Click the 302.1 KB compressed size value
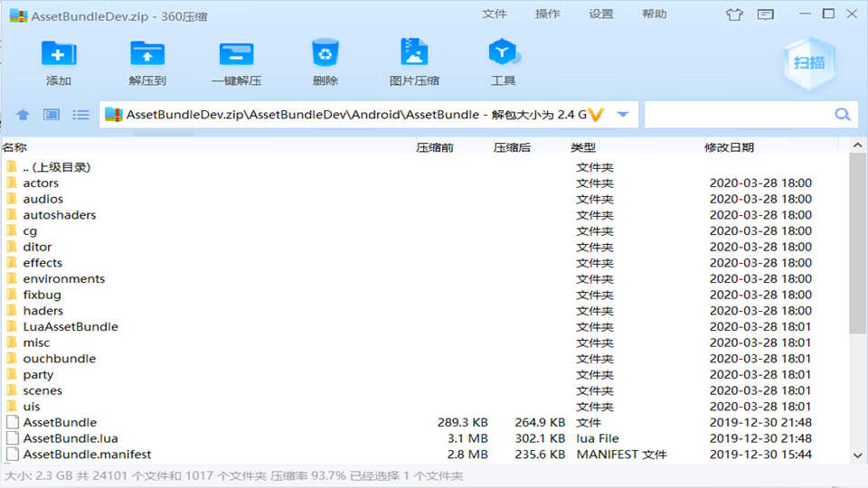The image size is (868, 488). 540,438
